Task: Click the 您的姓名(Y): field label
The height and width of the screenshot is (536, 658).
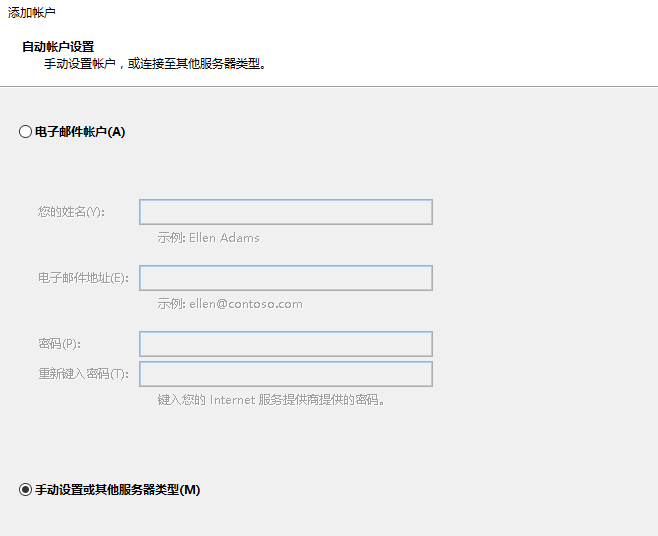Action: pos(71,212)
